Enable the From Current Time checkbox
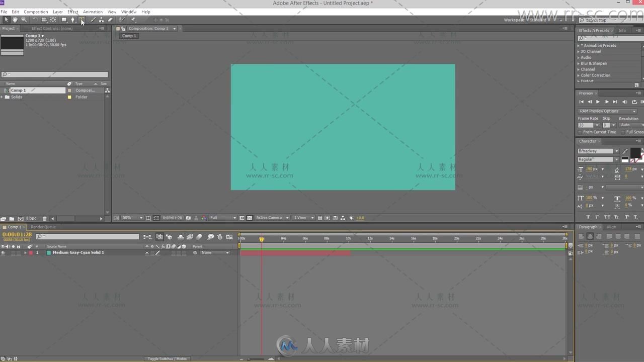 (580, 132)
